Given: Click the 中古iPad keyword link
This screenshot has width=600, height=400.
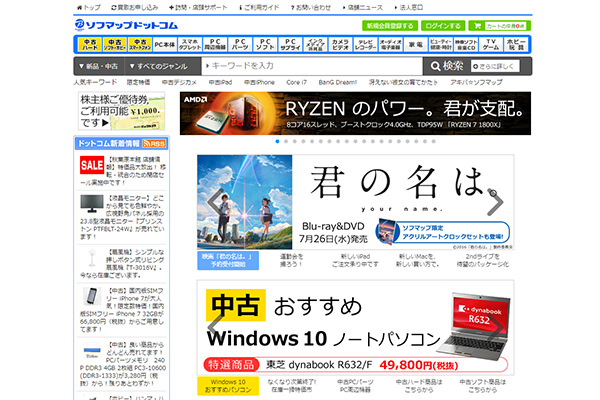Looking at the screenshot, I should [220, 82].
